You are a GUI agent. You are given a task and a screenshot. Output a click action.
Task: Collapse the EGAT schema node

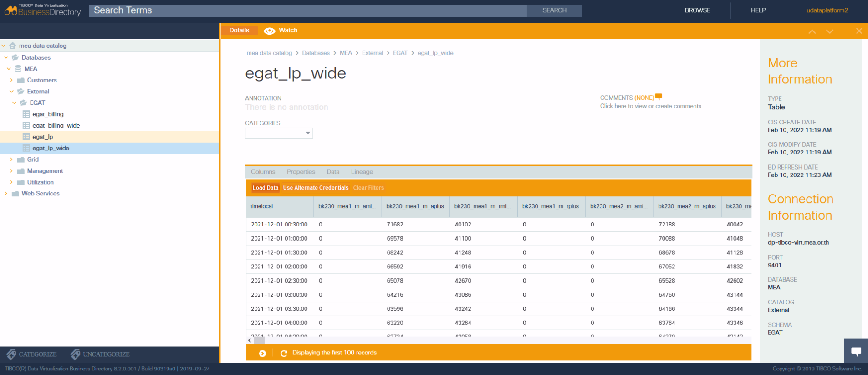pos(14,103)
